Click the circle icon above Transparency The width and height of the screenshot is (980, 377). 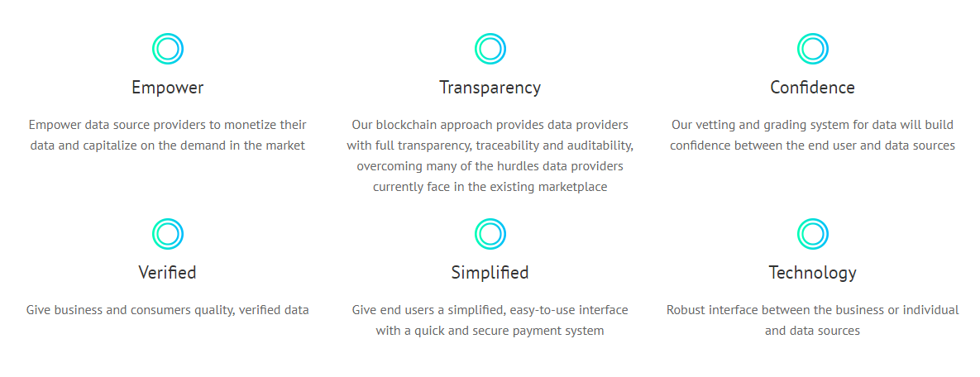[490, 49]
